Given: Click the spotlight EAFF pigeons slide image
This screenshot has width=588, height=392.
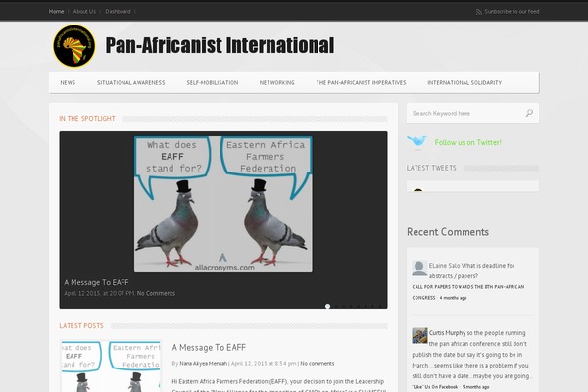Looking at the screenshot, I should 223,204.
